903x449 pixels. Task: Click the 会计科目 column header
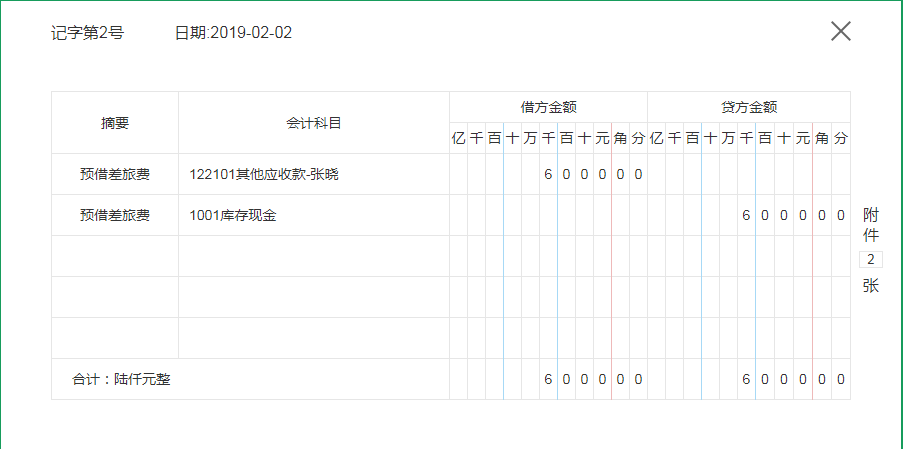[x=314, y=123]
